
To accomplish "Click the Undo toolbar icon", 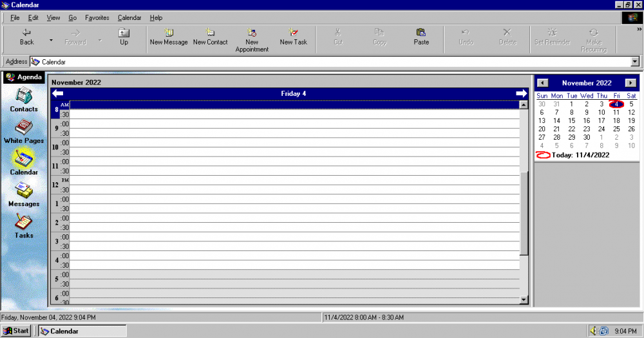I will (x=466, y=37).
